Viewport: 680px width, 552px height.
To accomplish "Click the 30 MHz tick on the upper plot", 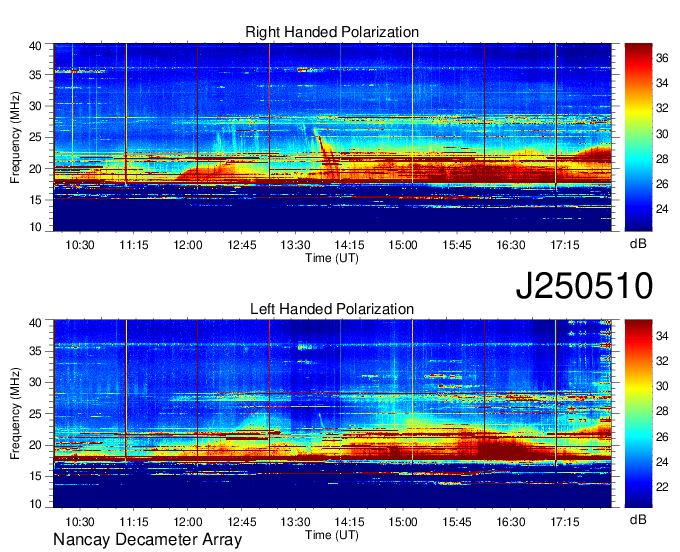I will [x=35, y=106].
